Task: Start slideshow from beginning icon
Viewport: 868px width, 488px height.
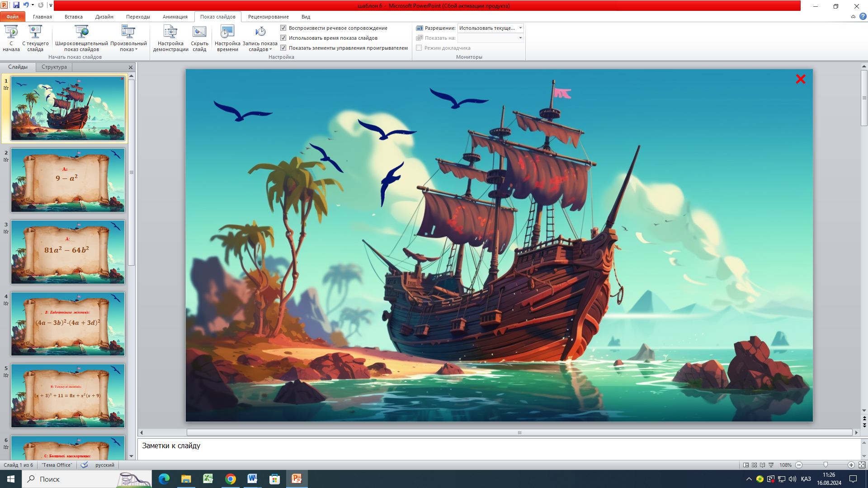Action: click(11, 33)
